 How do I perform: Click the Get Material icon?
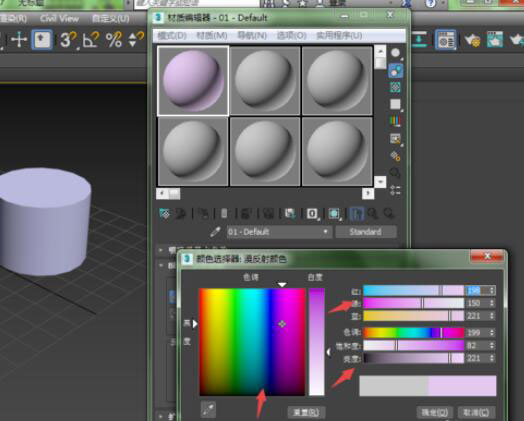(x=165, y=214)
